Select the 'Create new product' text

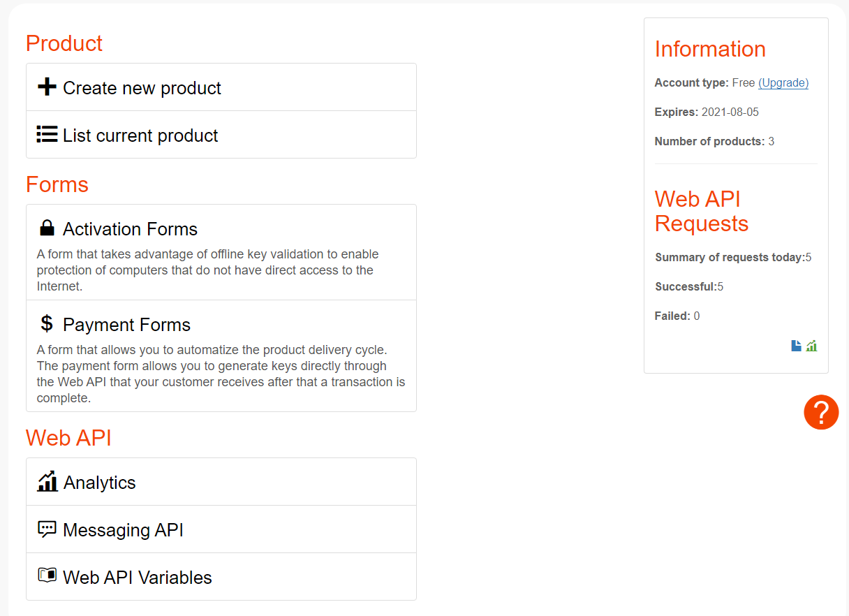coord(142,88)
